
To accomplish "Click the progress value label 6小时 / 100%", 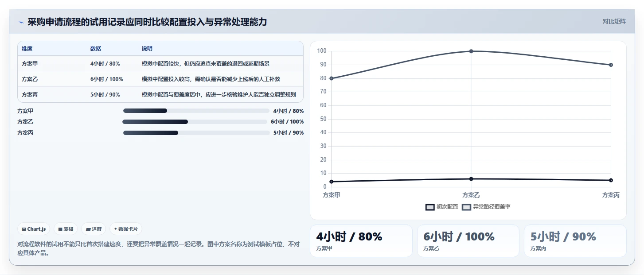I will click(287, 122).
